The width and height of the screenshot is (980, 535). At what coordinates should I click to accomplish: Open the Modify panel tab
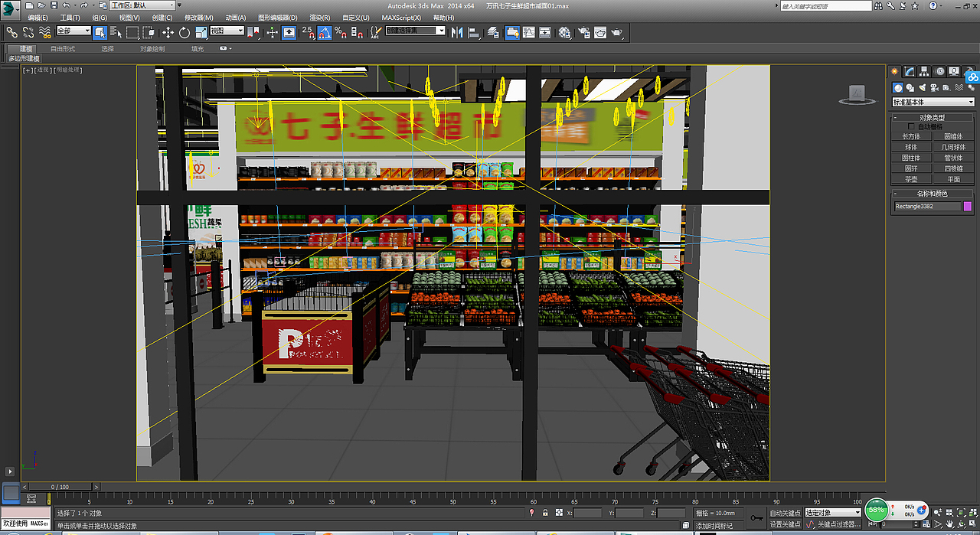point(910,71)
